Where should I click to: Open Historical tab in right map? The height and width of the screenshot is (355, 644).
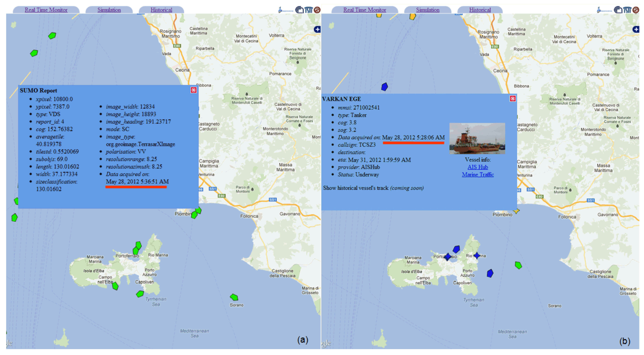click(x=480, y=10)
